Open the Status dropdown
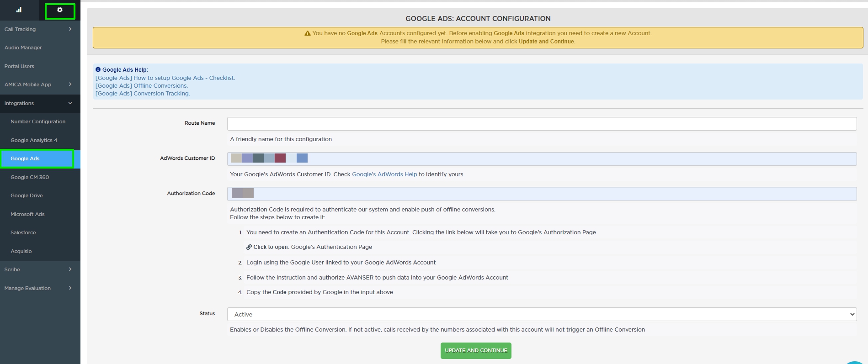868x364 pixels. point(542,314)
